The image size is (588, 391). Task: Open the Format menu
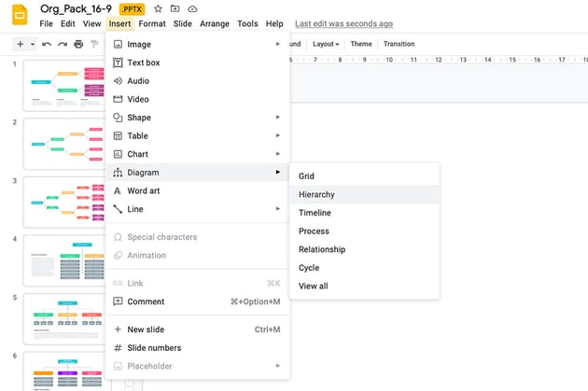152,23
